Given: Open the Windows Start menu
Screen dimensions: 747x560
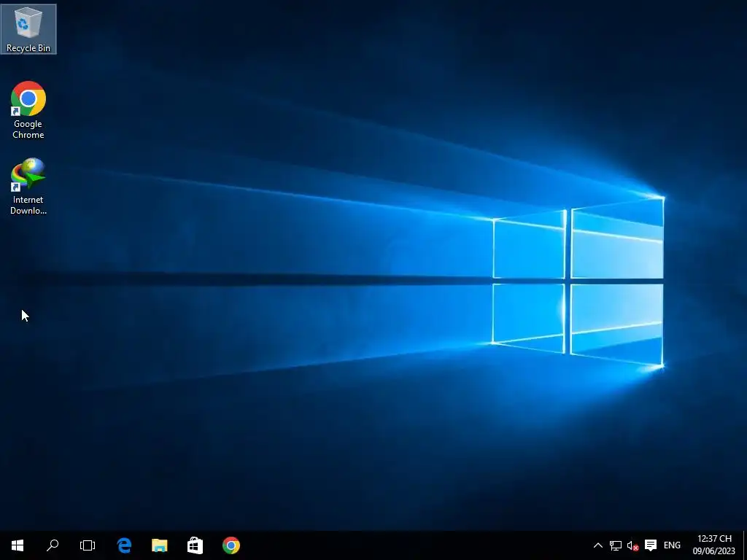Looking at the screenshot, I should (x=18, y=545).
